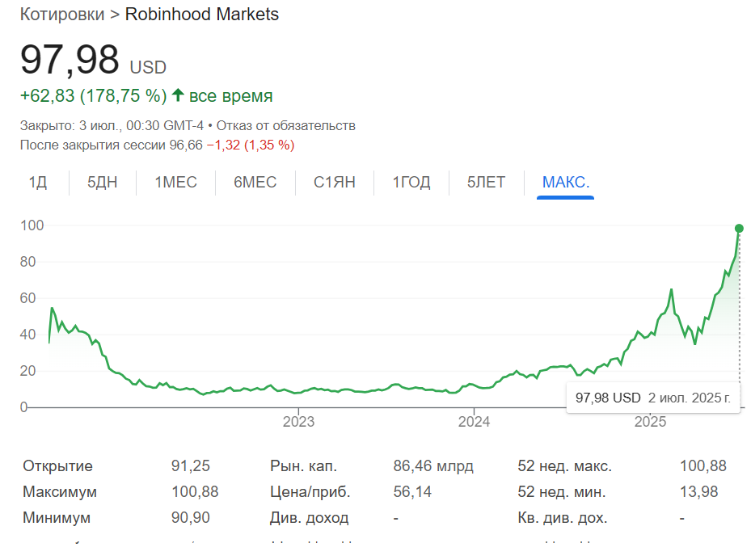This screenshot has width=751, height=560.
Task: Click the Рын. кап. value 86,46 млрд
Action: pyautogui.click(x=433, y=466)
